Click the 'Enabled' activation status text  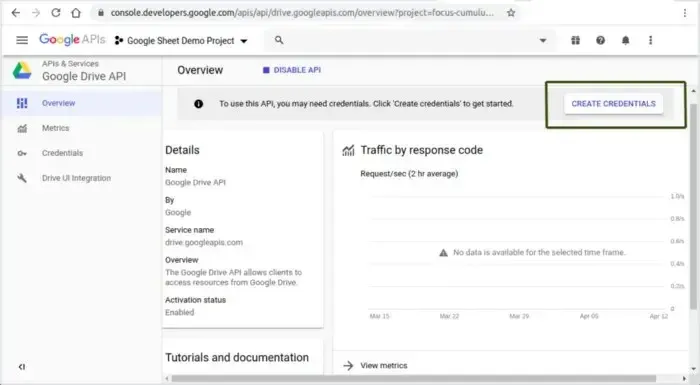[x=179, y=313]
